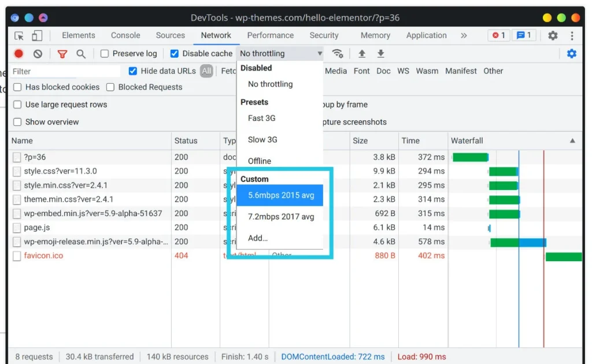Select 5.6mbps 2015 avg profile
The width and height of the screenshot is (592, 364).
tap(280, 195)
